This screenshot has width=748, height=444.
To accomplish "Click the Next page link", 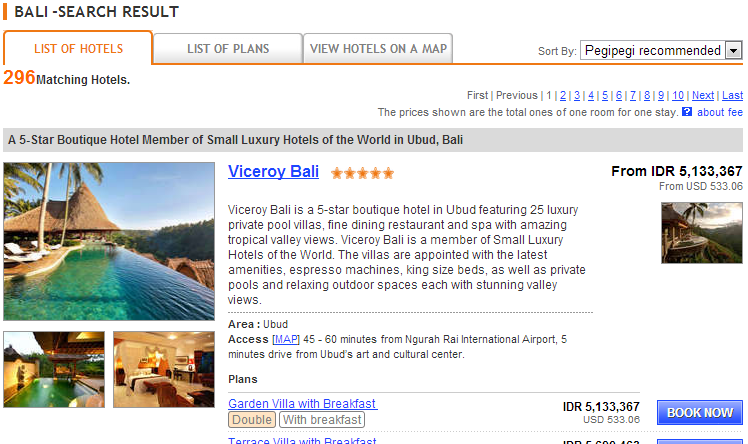I will (x=703, y=95).
